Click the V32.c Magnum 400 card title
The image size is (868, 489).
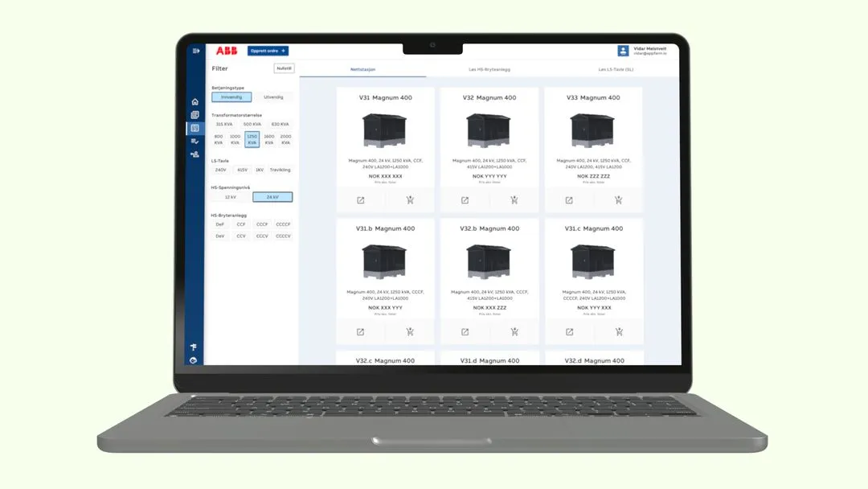point(385,360)
